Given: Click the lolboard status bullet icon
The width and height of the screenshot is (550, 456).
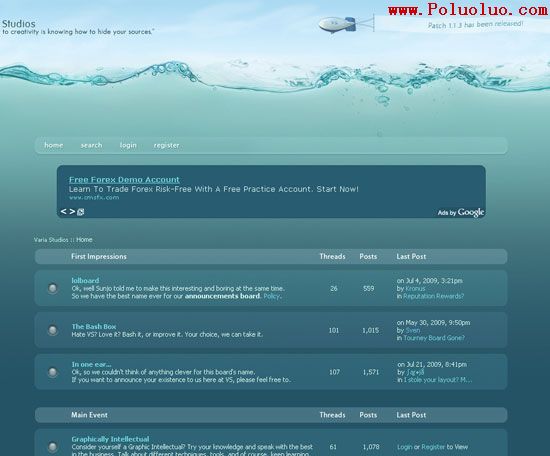Looking at the screenshot, I should click(53, 288).
